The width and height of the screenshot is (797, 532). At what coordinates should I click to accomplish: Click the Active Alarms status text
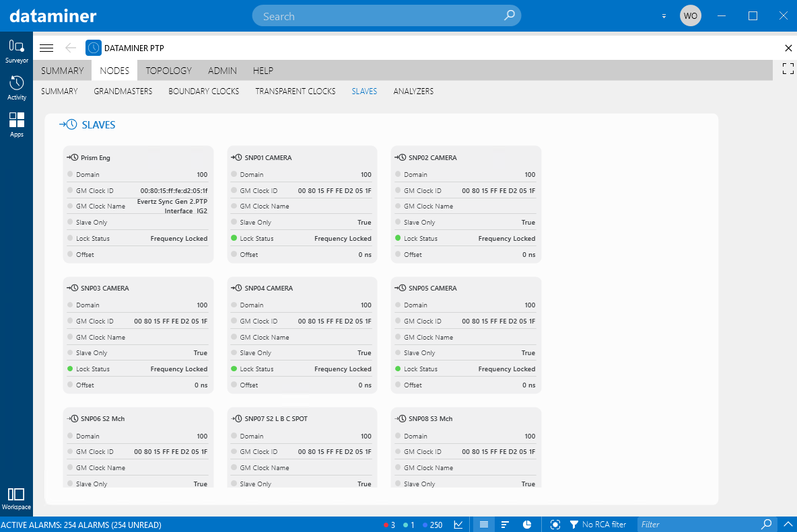81,525
